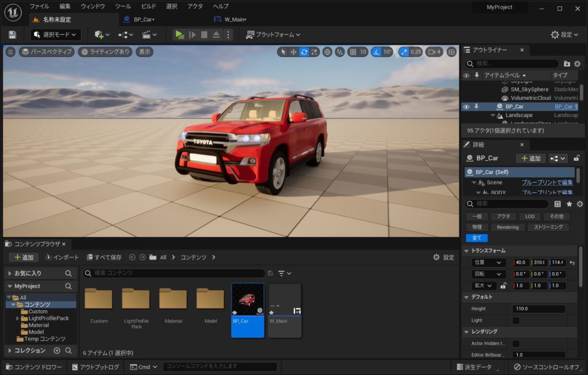Select the W_Main asset thumbnail
Image resolution: width=588 pixels, height=375 pixels.
[x=285, y=310]
